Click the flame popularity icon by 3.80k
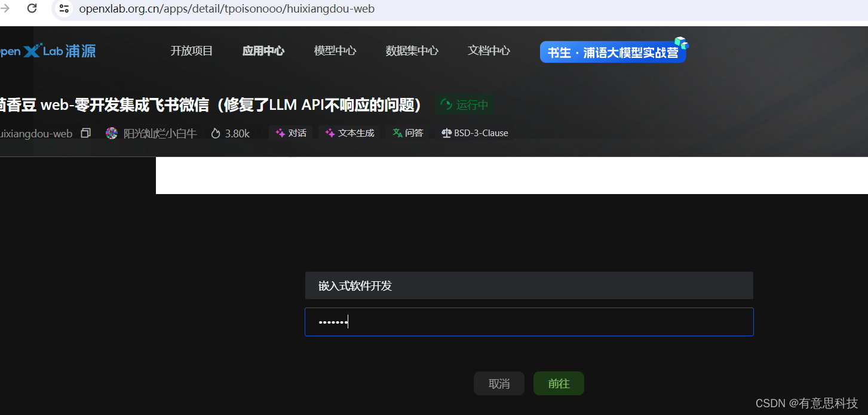Screen dimensions: 868x415 216,133
